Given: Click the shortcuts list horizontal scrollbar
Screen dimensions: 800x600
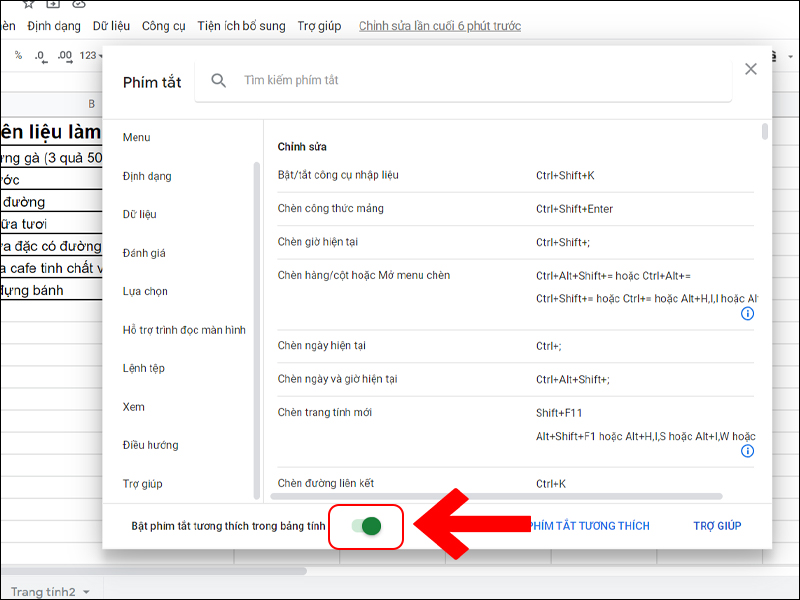Looking at the screenshot, I should (x=496, y=496).
